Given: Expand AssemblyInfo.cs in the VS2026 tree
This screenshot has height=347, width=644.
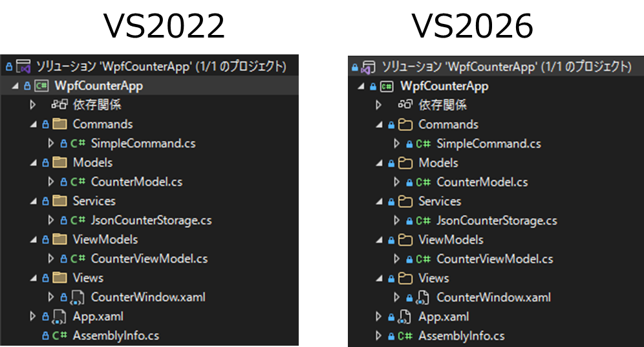Looking at the screenshot, I should tap(378, 336).
